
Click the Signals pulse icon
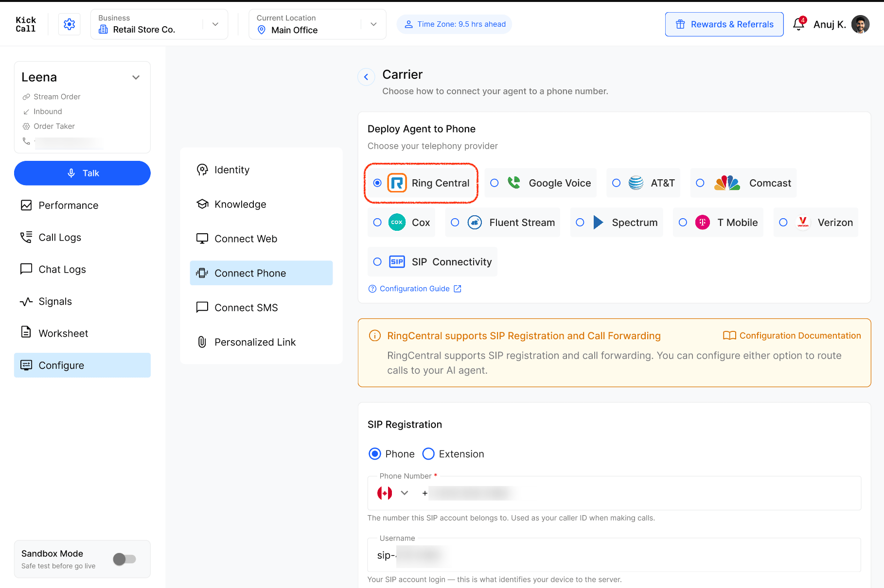coord(26,301)
